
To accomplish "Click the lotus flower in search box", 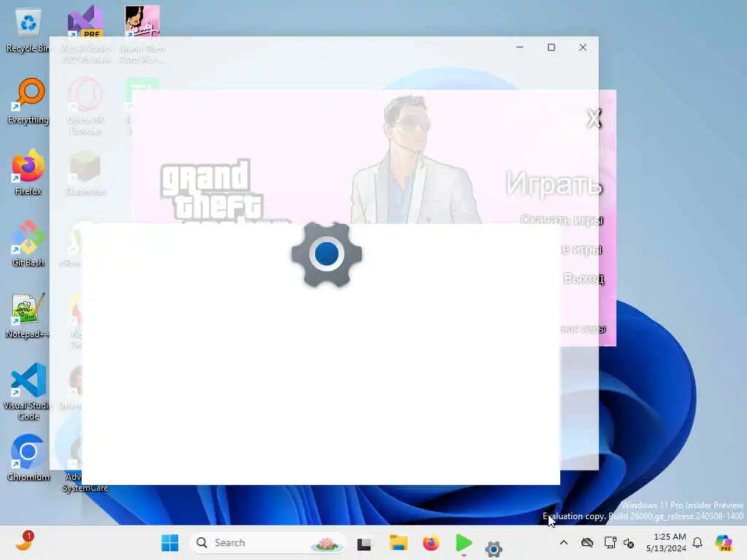I will 326,544.
